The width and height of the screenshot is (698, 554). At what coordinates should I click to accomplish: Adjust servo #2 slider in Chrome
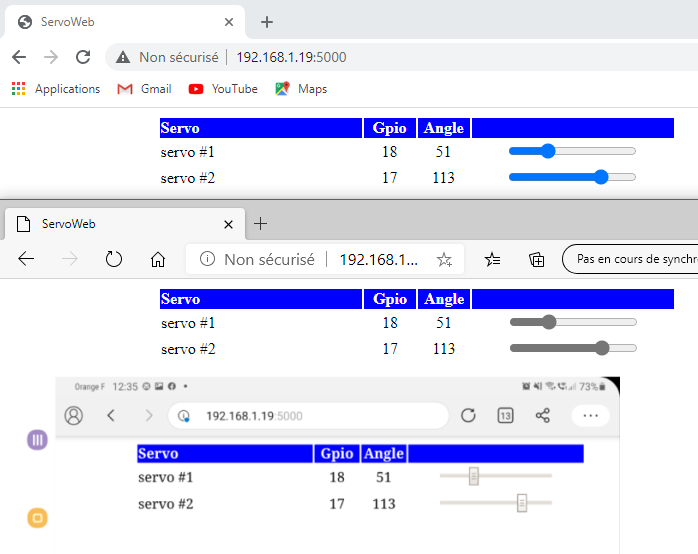tap(601, 177)
